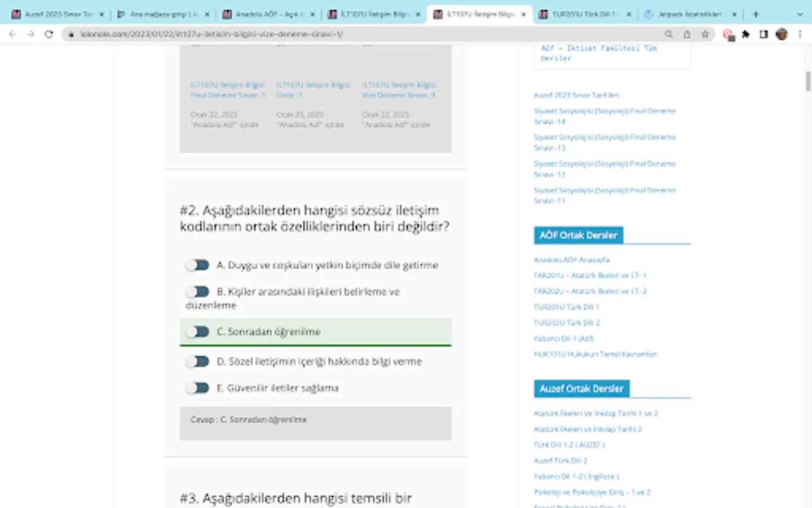Open HUK101U Hukukun Temel Kavramları link
The image size is (812, 508).
[596, 354]
